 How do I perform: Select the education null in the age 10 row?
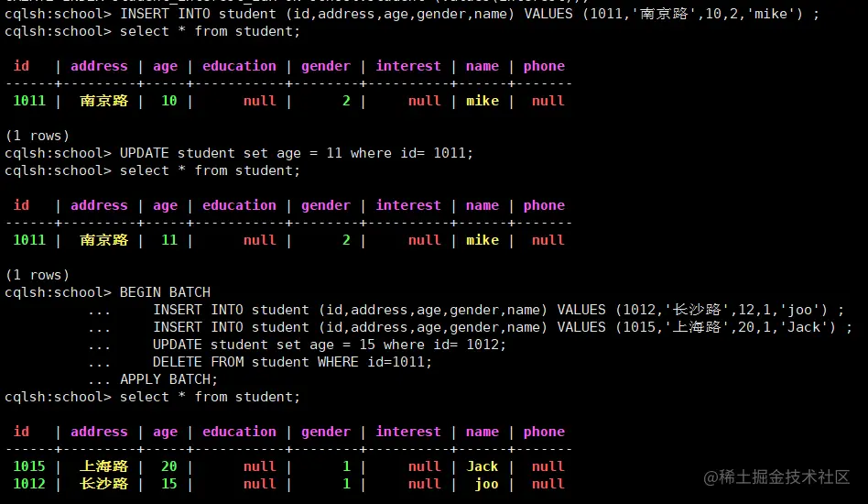[x=260, y=101]
